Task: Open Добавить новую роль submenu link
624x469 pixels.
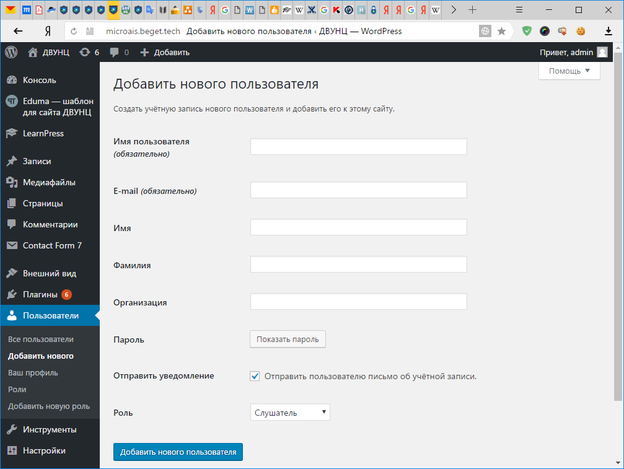Action: 49,406
